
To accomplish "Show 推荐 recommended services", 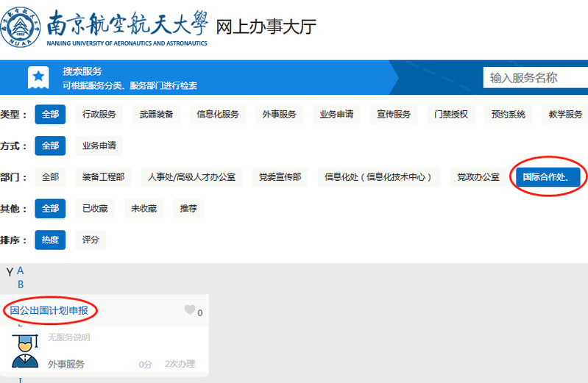I will click(x=188, y=209).
